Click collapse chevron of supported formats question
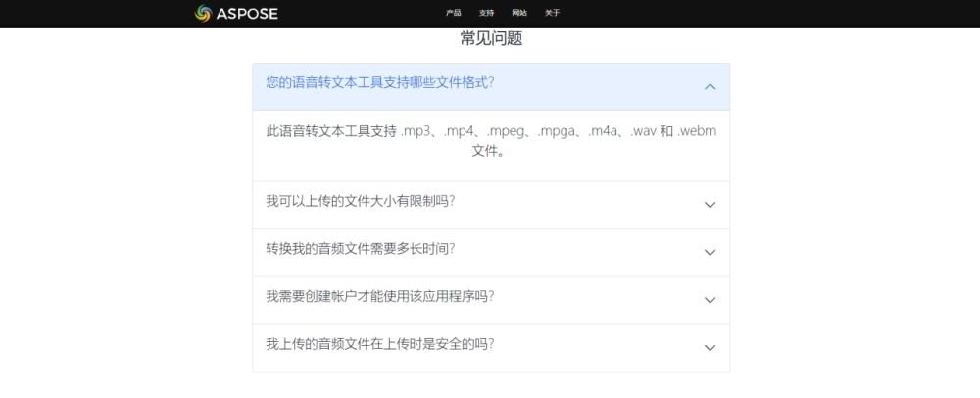Image resolution: width=980 pixels, height=398 pixels. (x=710, y=87)
